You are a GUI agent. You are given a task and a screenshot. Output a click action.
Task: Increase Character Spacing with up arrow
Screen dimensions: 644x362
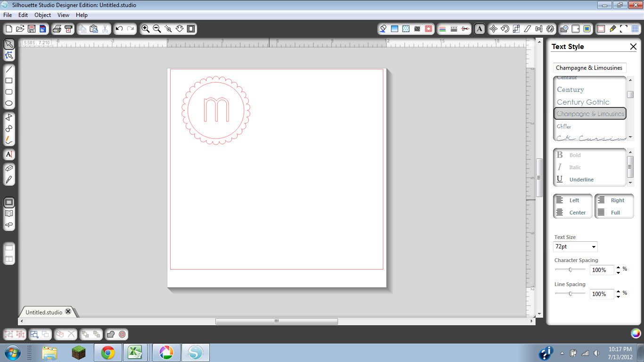[618, 267]
